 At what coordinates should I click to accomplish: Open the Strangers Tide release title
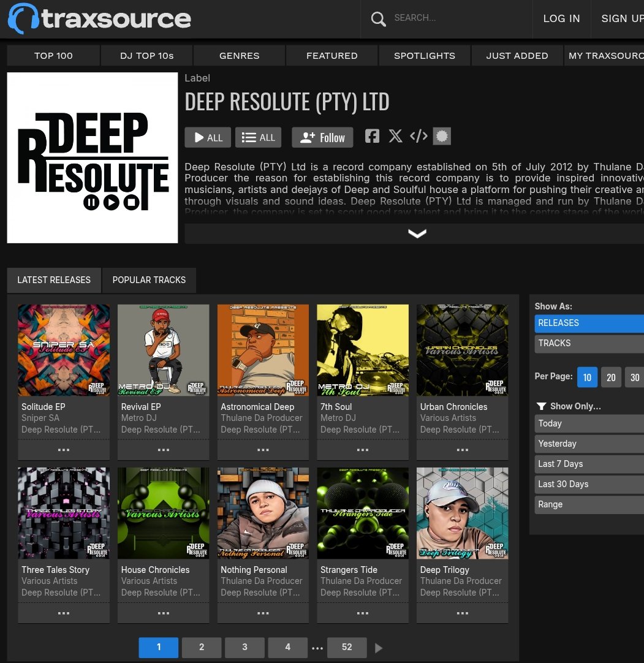pos(349,570)
